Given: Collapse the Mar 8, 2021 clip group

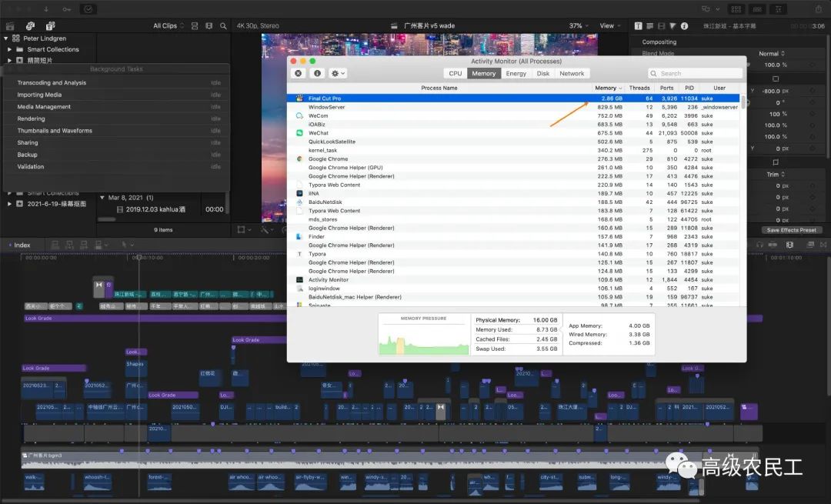Looking at the screenshot, I should [102, 198].
